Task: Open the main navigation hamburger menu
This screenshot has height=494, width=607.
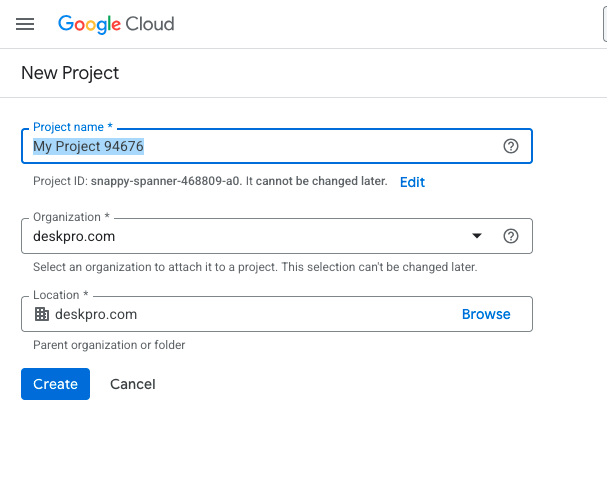Action: 25,24
